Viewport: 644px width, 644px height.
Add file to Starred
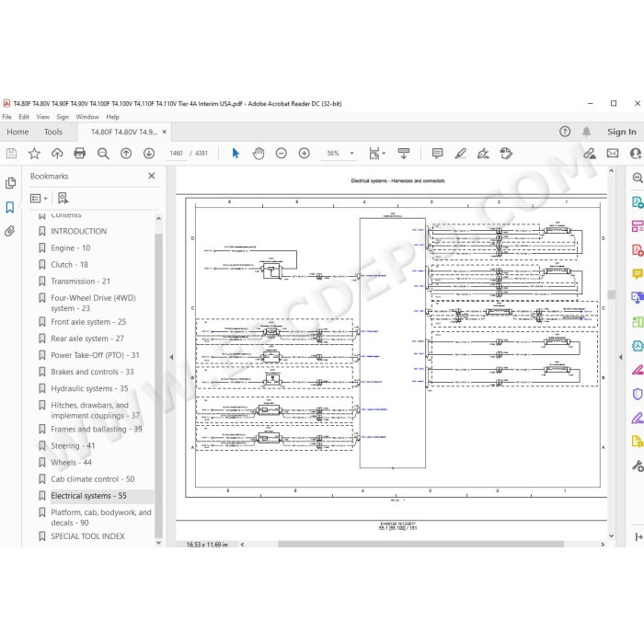(34, 154)
